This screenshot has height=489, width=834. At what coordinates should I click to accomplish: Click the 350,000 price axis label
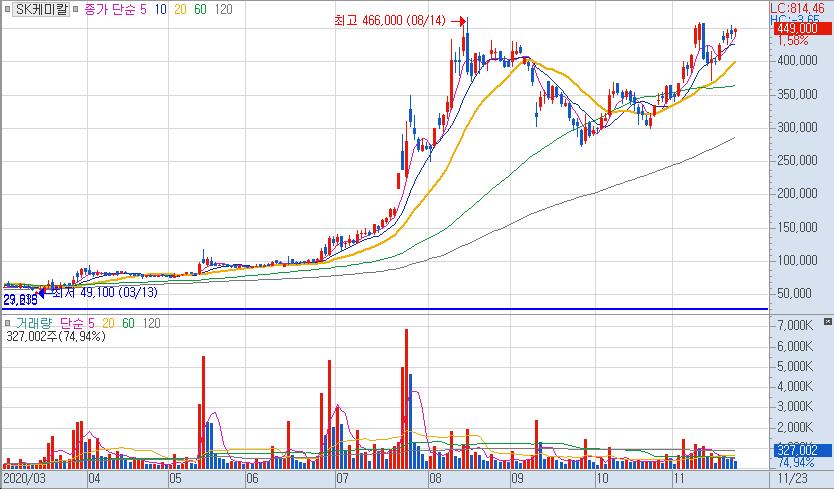pos(797,94)
